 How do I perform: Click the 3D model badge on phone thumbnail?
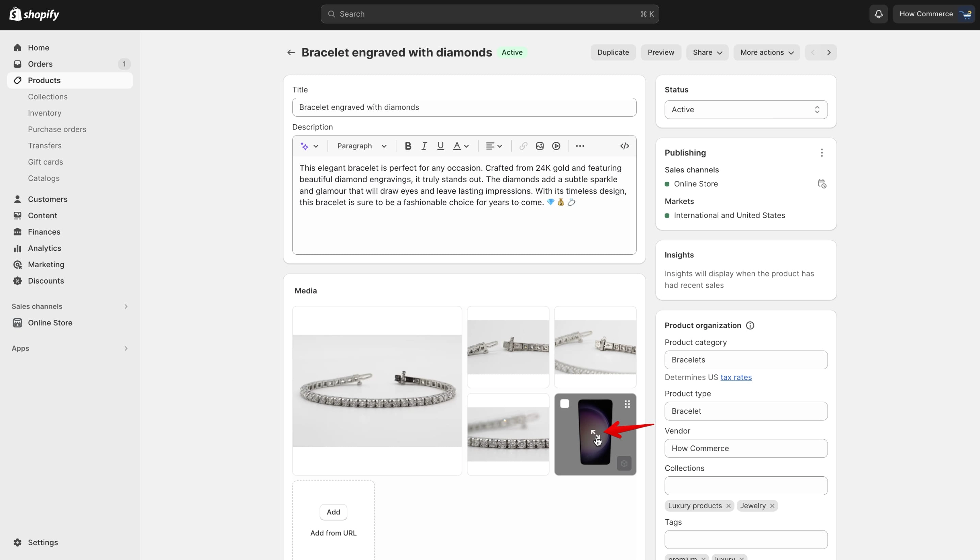click(624, 463)
